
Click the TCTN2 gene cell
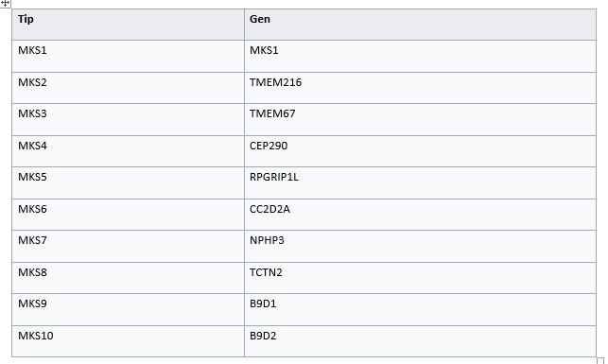tap(420, 278)
